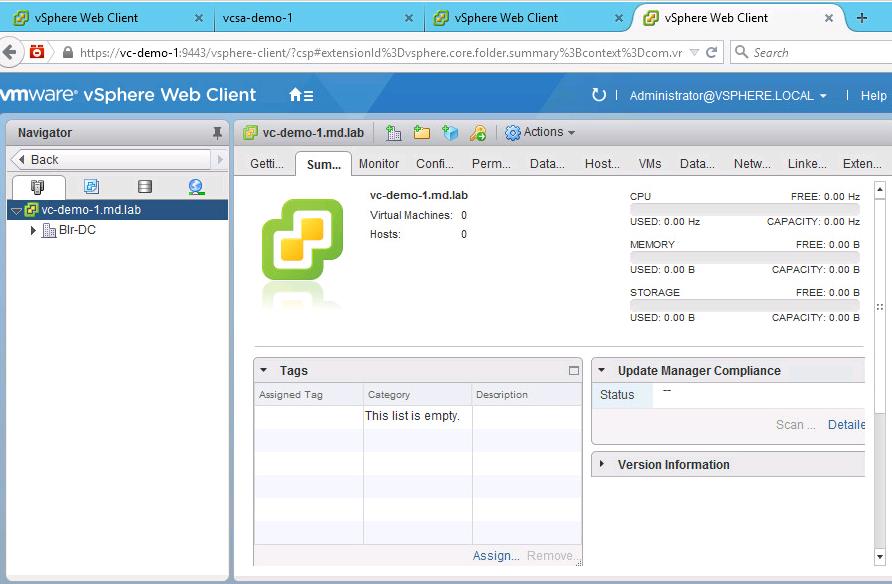
Task: Click the navigator Back button
Action: pos(112,160)
